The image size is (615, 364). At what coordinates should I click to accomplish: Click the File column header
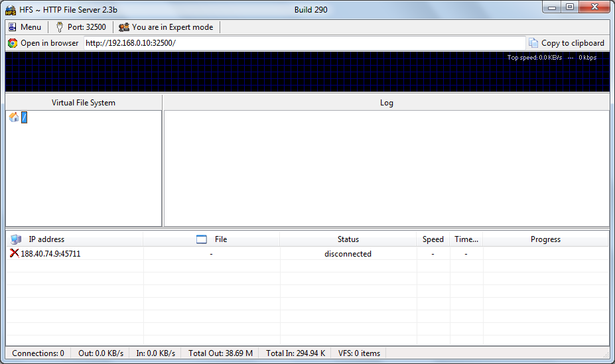point(212,239)
